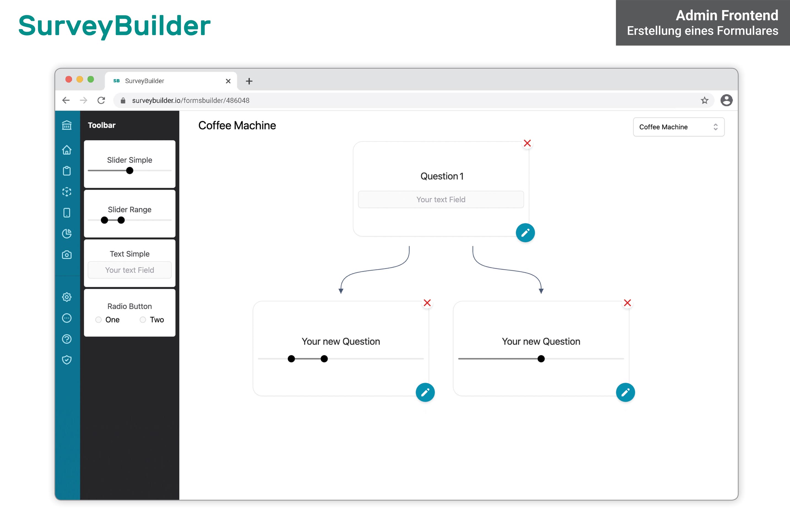Open the Home icon in sidebar
Screen dimensions: 790x532
pyautogui.click(x=67, y=150)
